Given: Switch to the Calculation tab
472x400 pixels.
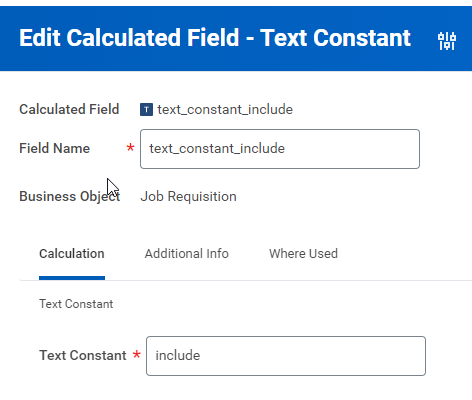Looking at the screenshot, I should [72, 254].
